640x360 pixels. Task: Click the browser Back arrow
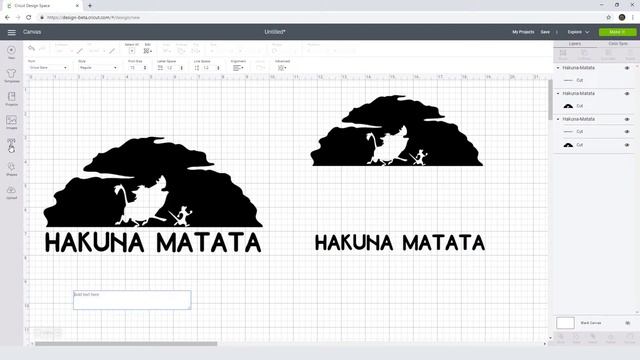click(7, 18)
